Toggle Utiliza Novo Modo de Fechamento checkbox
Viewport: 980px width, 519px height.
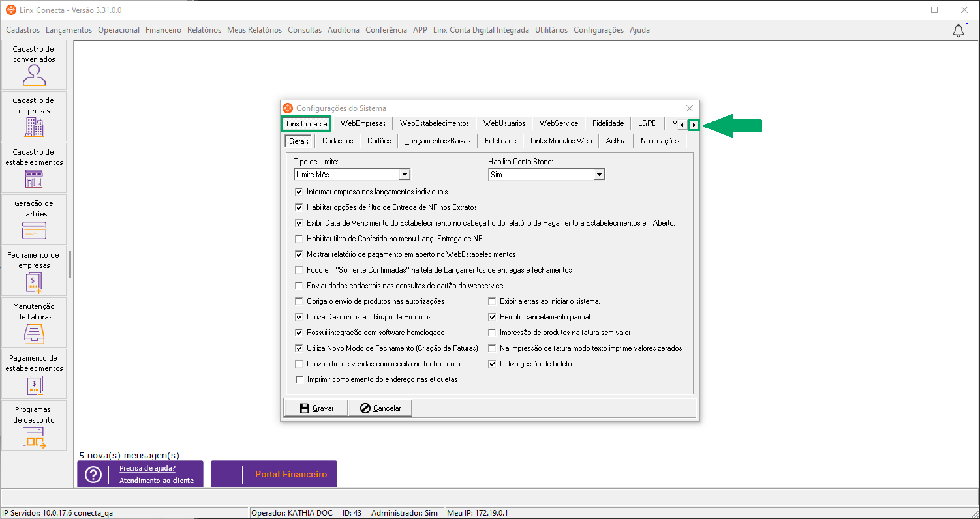tap(299, 348)
